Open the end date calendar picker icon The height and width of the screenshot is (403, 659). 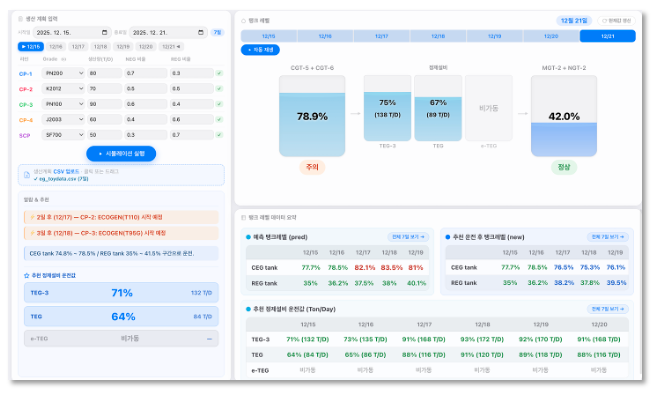(x=201, y=32)
